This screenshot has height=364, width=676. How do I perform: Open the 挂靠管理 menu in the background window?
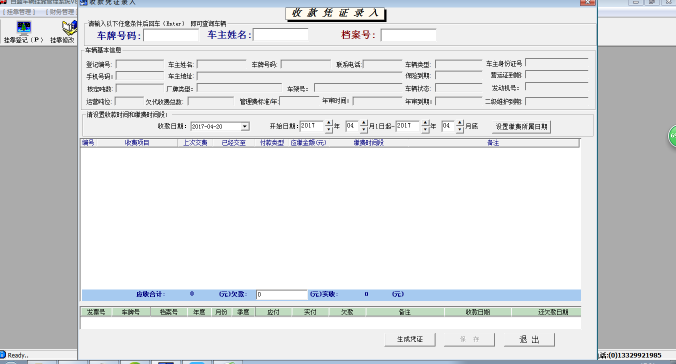[19, 12]
